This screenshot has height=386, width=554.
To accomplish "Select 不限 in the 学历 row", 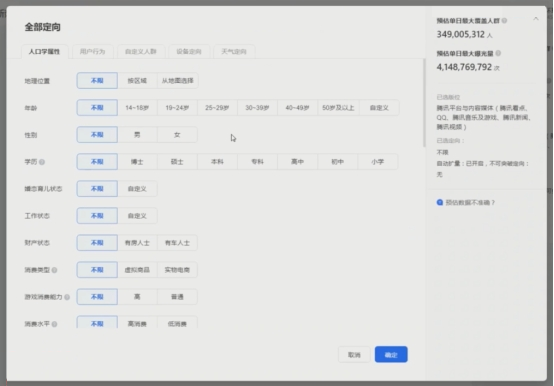I will click(97, 162).
